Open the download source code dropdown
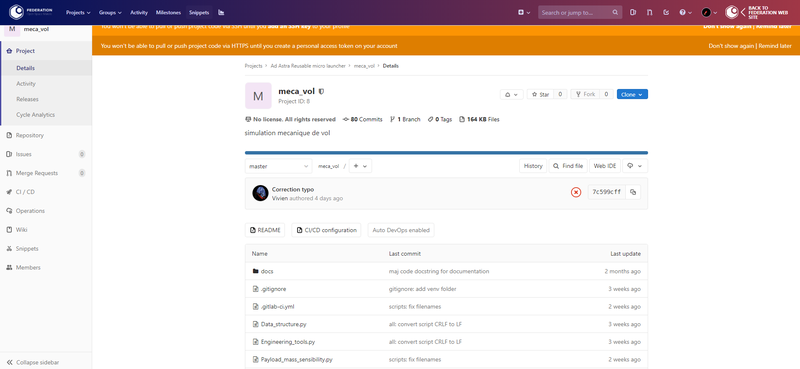This screenshot has width=800, height=369. click(x=635, y=166)
